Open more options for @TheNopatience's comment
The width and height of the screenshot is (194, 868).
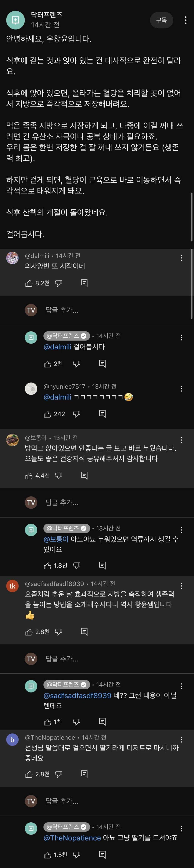coord(181,740)
